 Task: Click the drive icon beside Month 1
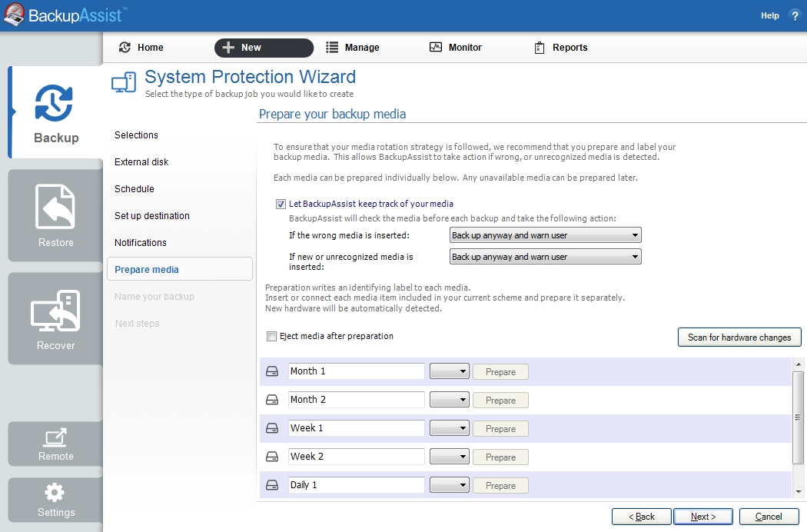(x=272, y=371)
